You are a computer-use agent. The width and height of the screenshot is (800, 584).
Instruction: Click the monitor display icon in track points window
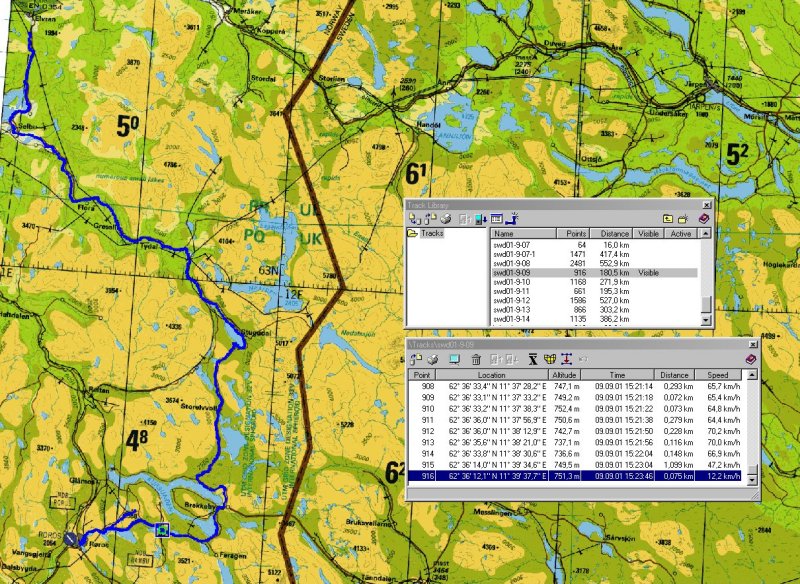point(454,359)
